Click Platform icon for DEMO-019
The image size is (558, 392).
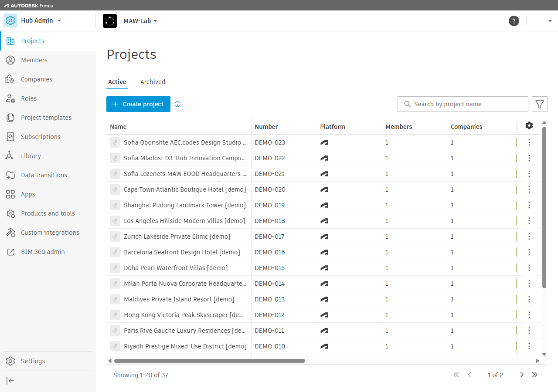coord(324,205)
